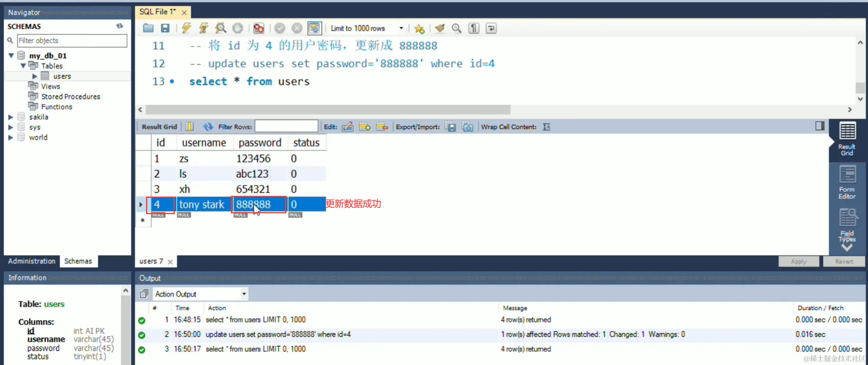The width and height of the screenshot is (868, 365).
Task: Collapse the Tables node
Action: point(23,66)
